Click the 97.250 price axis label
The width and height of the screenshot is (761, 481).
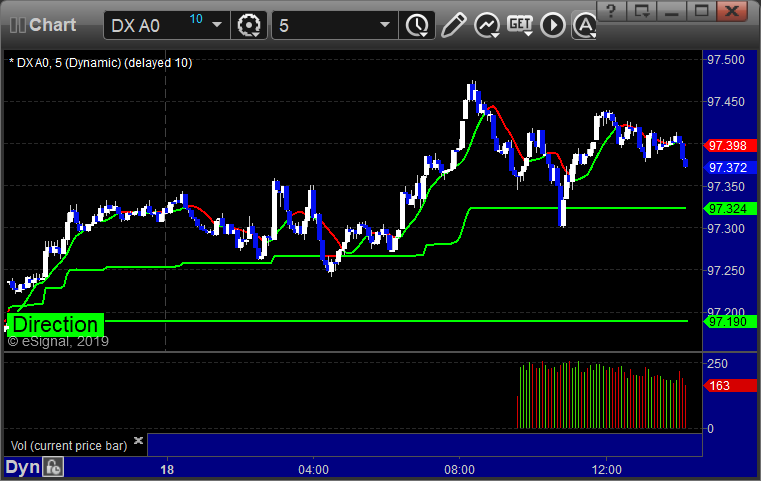point(726,271)
